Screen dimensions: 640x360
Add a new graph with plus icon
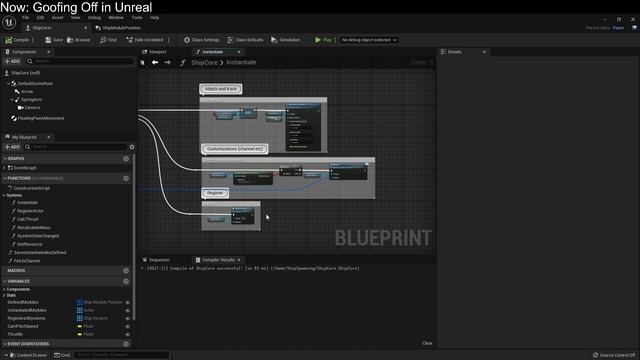pos(126,158)
